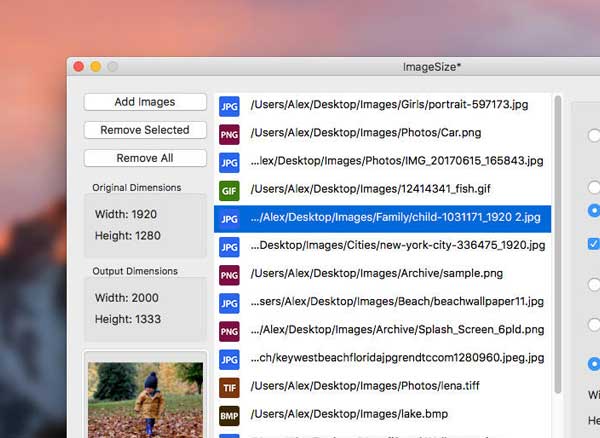Click the child preview thumbnail image
The image size is (600, 438).
145,400
